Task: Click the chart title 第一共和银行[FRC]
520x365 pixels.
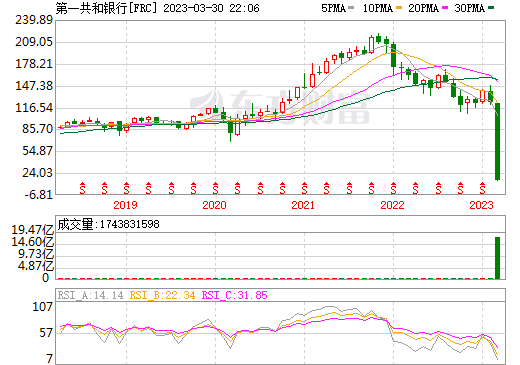Action: pos(106,8)
